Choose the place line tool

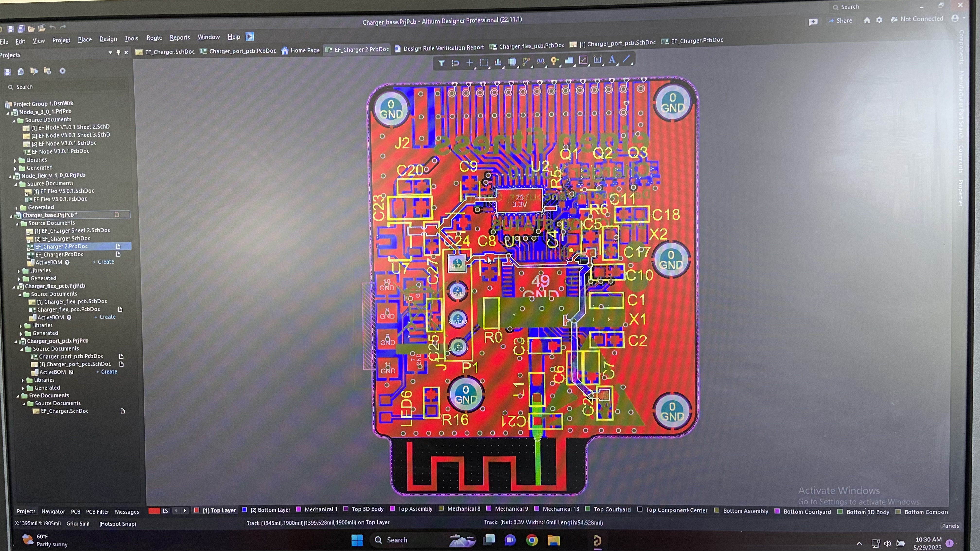click(626, 59)
